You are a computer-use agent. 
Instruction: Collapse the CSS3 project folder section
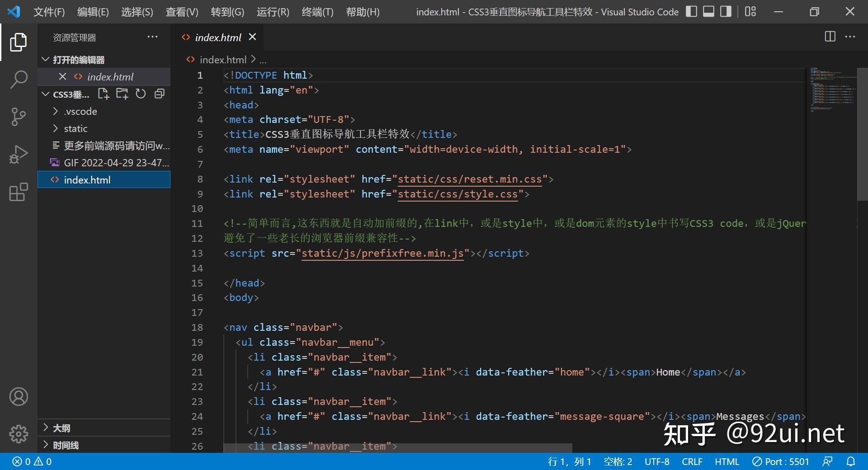66,94
